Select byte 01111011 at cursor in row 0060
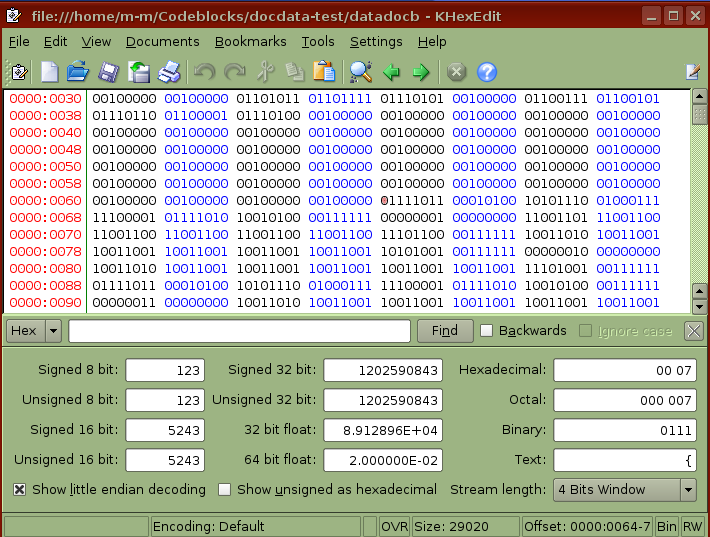This screenshot has width=710, height=537. coord(412,201)
